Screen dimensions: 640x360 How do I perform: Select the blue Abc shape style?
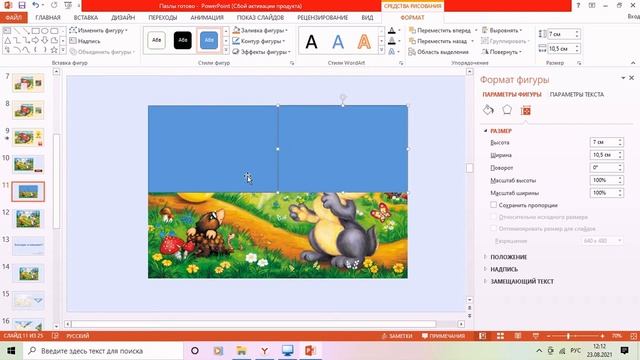pyautogui.click(x=209, y=40)
